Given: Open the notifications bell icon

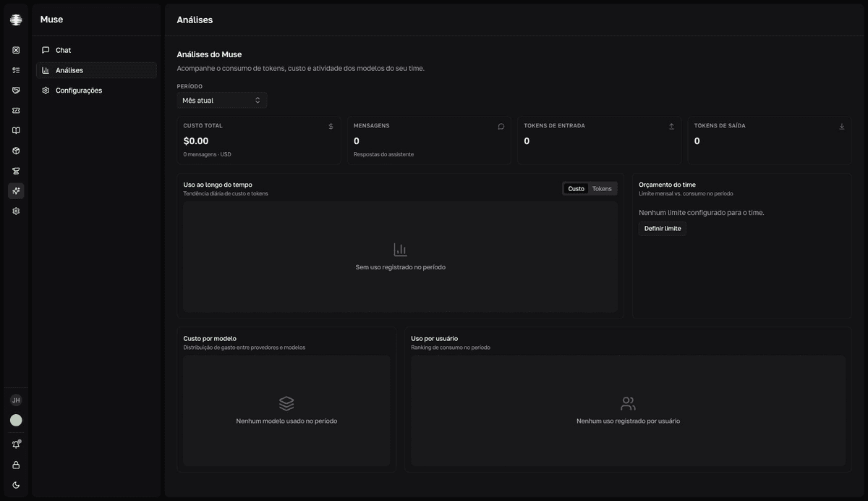Looking at the screenshot, I should 16,445.
